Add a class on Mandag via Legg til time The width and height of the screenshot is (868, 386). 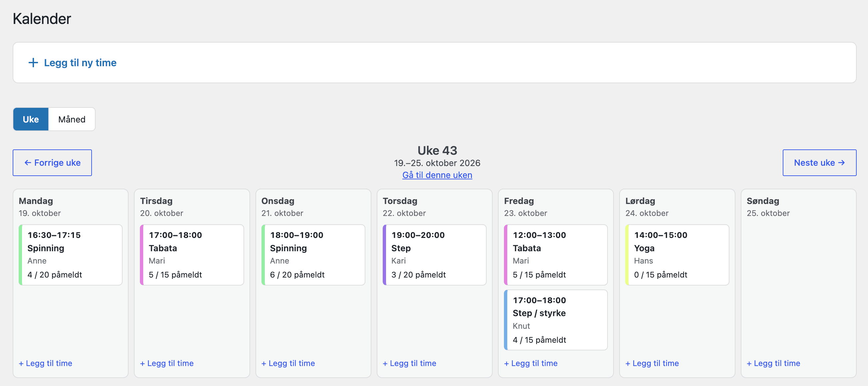tap(46, 363)
